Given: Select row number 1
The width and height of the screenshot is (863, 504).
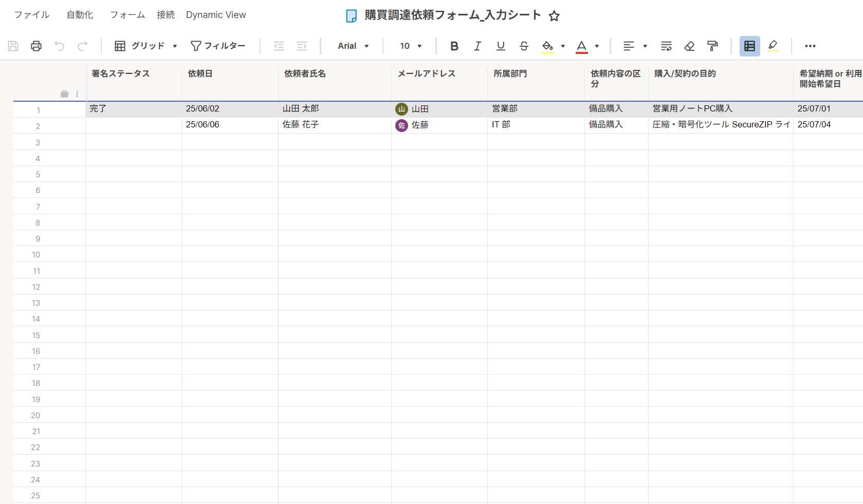Looking at the screenshot, I should (38, 110).
